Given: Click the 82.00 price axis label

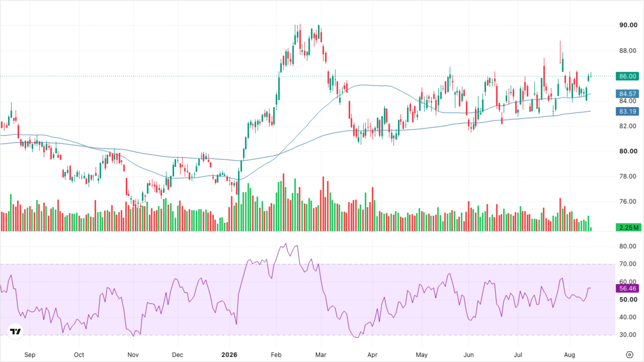Looking at the screenshot, I should click(x=627, y=126).
